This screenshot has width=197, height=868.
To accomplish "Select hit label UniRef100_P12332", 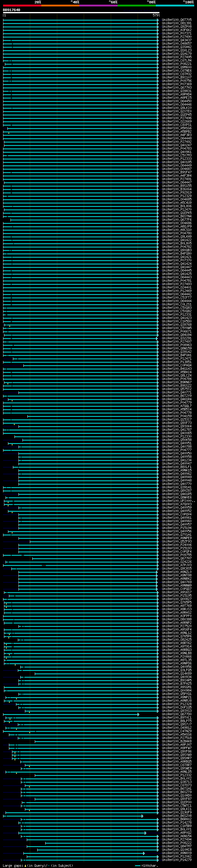I will [x=176, y=775].
